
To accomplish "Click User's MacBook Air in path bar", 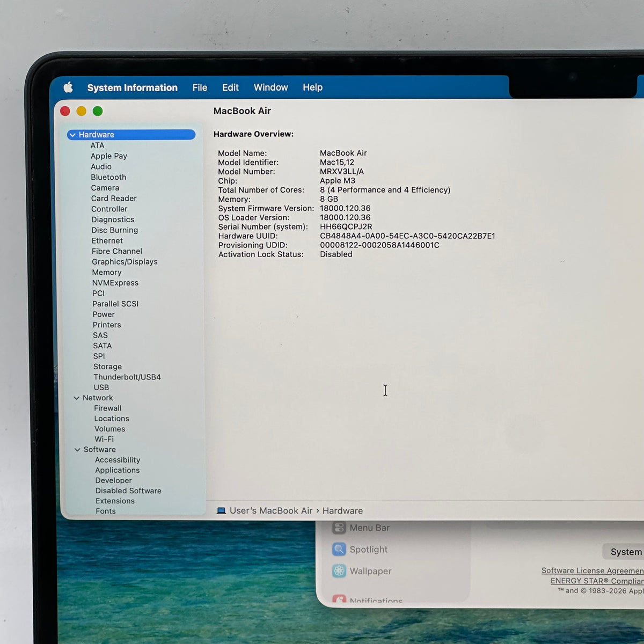I will (271, 511).
